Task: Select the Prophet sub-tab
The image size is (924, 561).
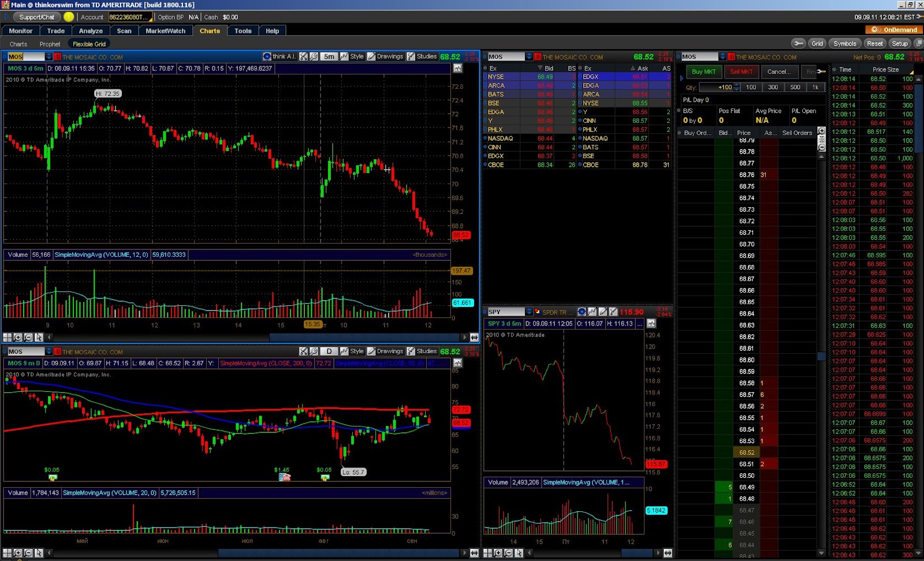Action: 50,44
